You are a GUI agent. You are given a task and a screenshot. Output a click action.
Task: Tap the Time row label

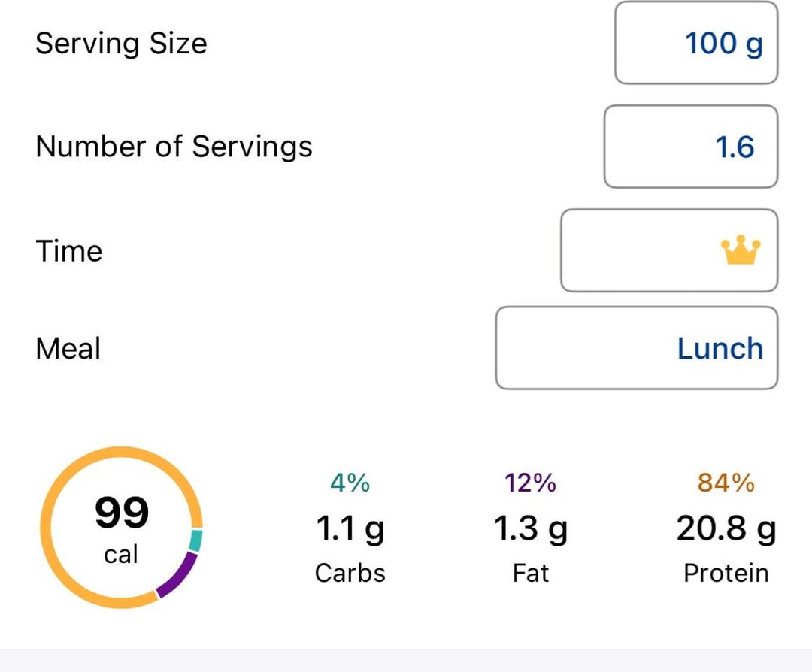69,251
